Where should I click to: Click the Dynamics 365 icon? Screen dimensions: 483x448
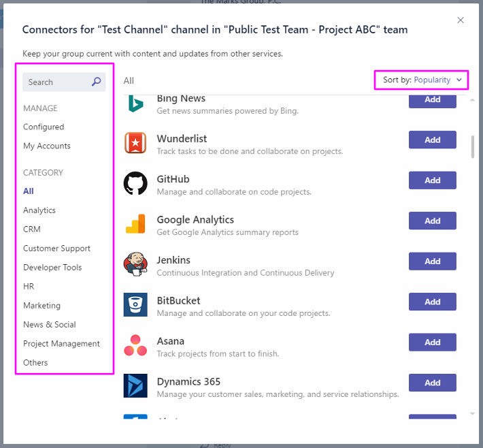click(x=135, y=386)
